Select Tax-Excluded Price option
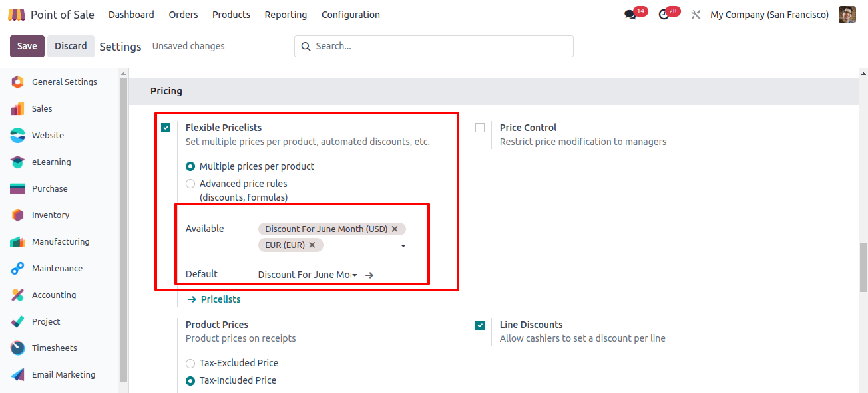The height and width of the screenshot is (393, 868). click(190, 363)
